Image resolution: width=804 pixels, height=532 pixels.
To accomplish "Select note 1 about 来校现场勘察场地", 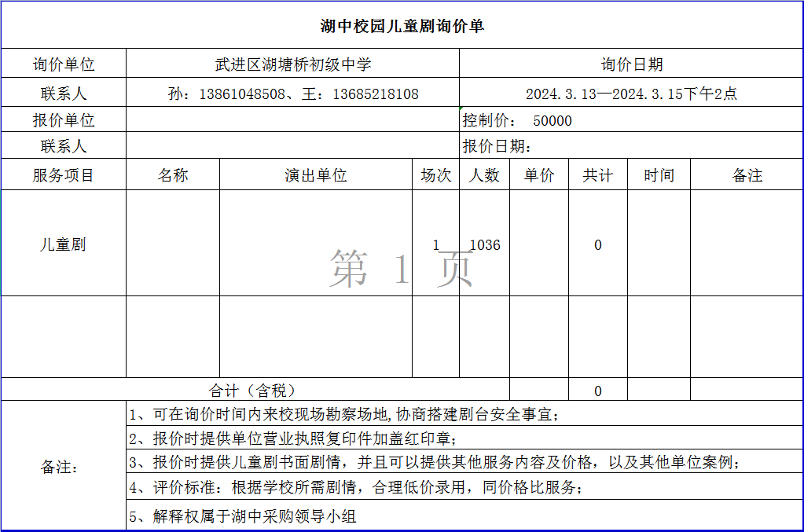I will point(464,413).
